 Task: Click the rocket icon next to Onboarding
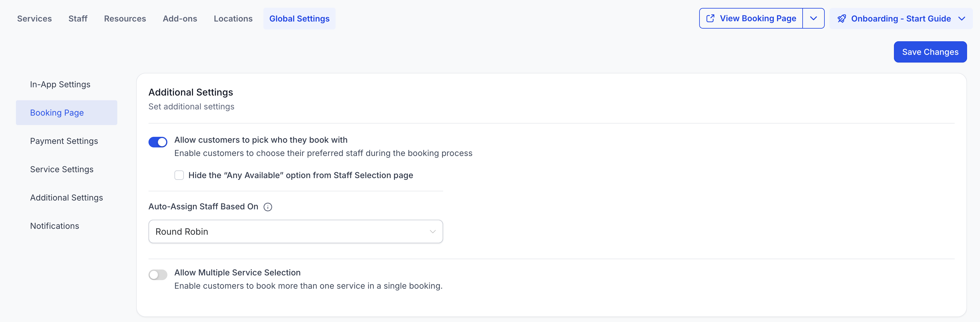click(842, 19)
